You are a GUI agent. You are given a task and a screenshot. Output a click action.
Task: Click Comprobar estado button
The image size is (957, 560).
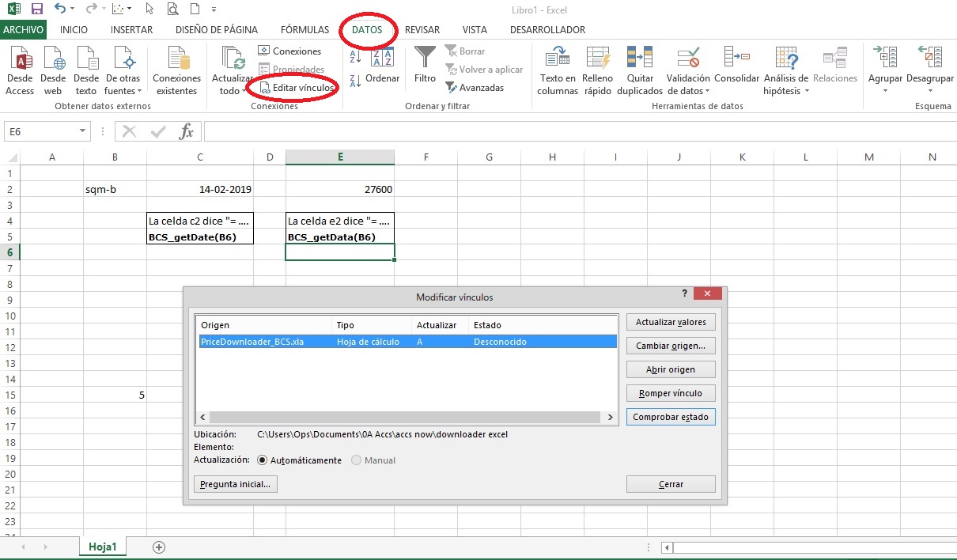[x=671, y=417]
